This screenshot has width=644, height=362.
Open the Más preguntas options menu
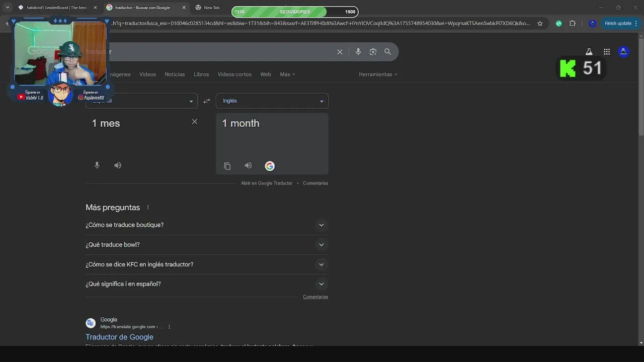point(148,207)
